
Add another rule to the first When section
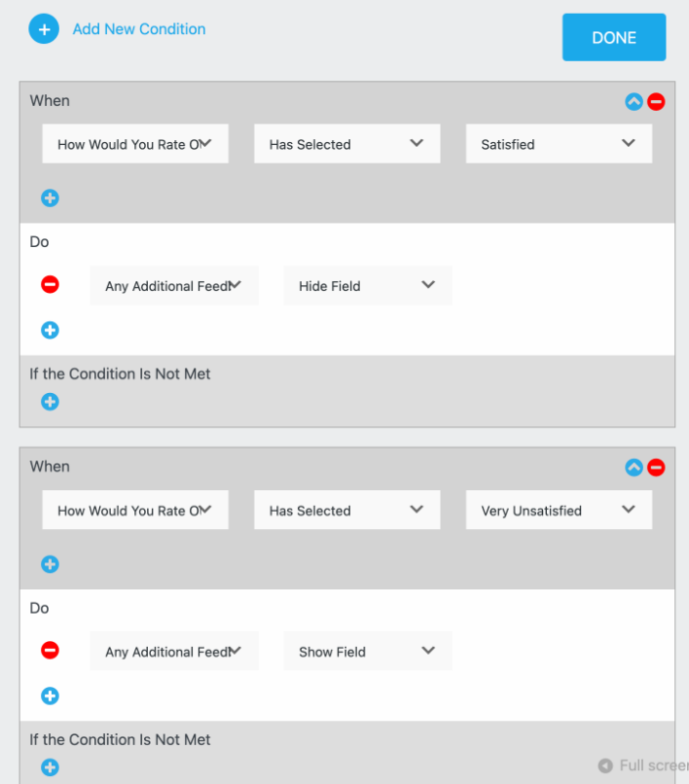click(x=50, y=198)
